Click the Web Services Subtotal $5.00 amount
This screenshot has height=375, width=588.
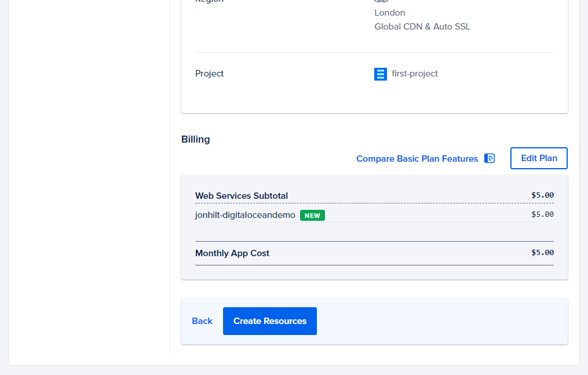[542, 195]
